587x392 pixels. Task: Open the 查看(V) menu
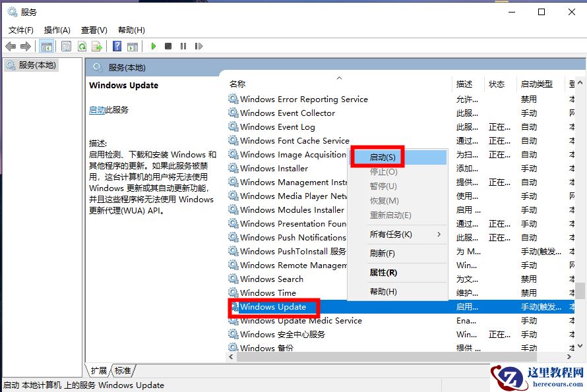(x=93, y=30)
